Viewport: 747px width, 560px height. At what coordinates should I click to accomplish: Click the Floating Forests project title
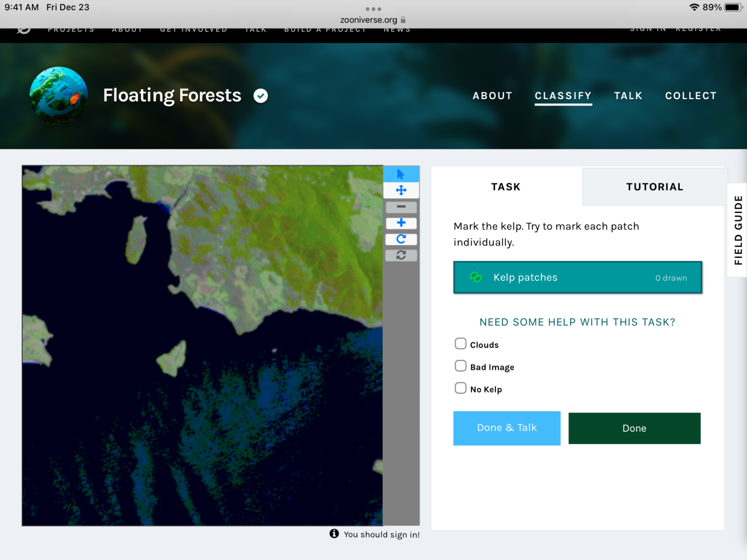(172, 96)
